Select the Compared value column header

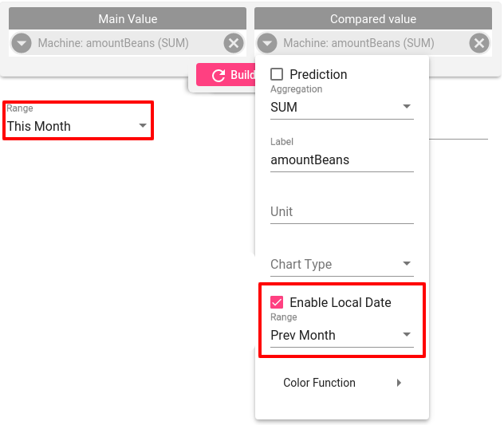click(x=373, y=18)
